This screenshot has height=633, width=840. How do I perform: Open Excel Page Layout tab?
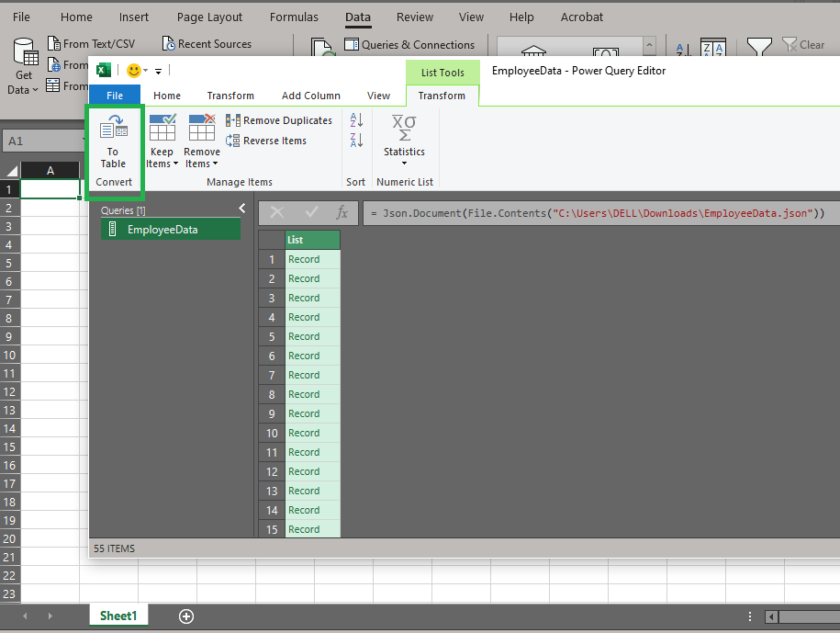tap(209, 17)
